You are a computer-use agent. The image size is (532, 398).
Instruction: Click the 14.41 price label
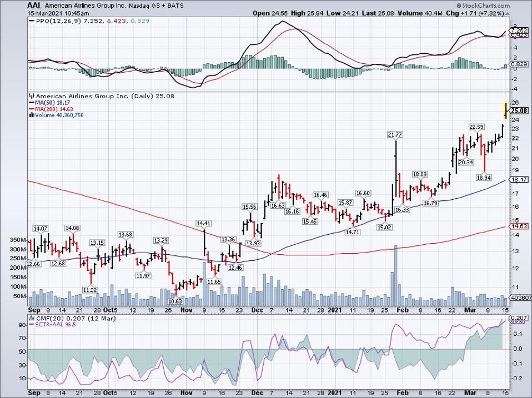pos(204,223)
